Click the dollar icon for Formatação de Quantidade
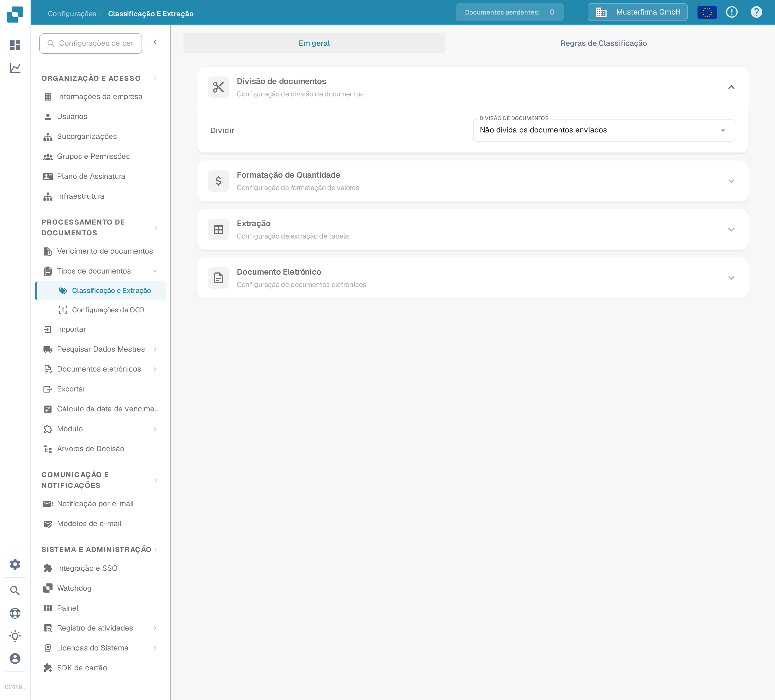The height and width of the screenshot is (700, 775). tap(218, 181)
